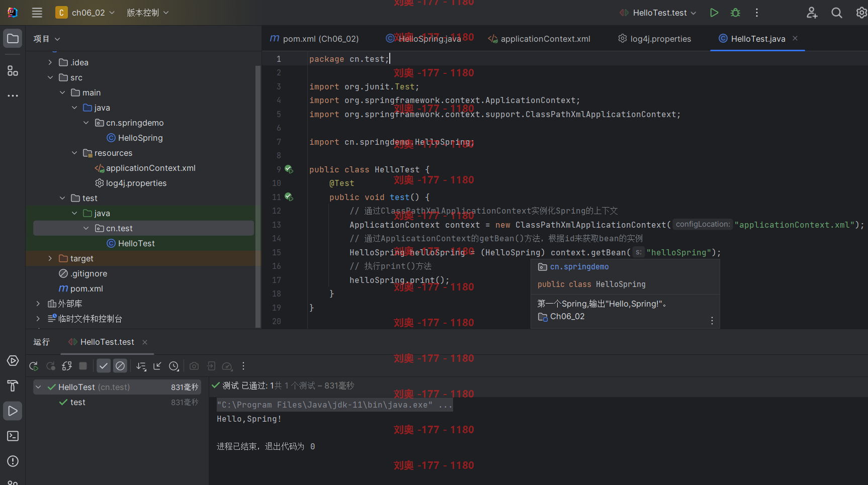Screen dimensions: 868x485
Task: Collapse the resources folder
Action: [74, 153]
